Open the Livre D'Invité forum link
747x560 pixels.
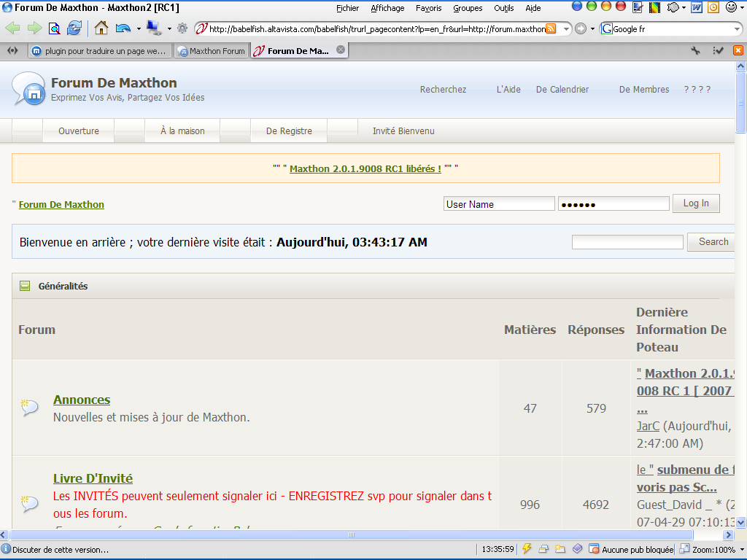(x=93, y=478)
